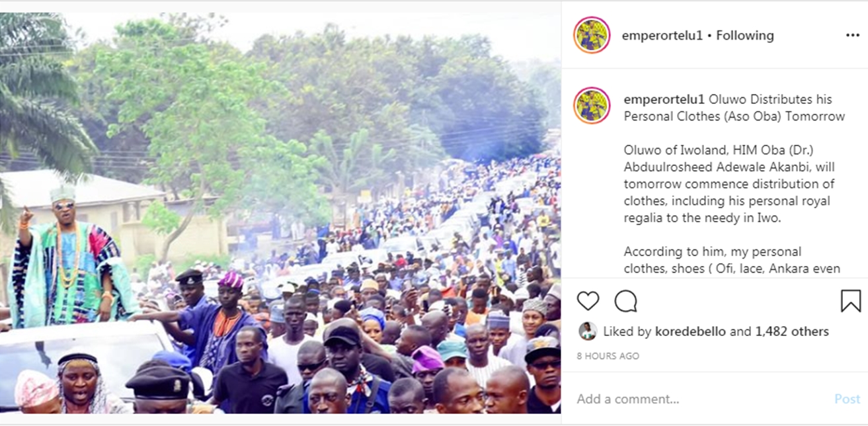Viewport: 868px width, 426px height.
Task: Open the crowd photo of the post
Action: tap(280, 212)
